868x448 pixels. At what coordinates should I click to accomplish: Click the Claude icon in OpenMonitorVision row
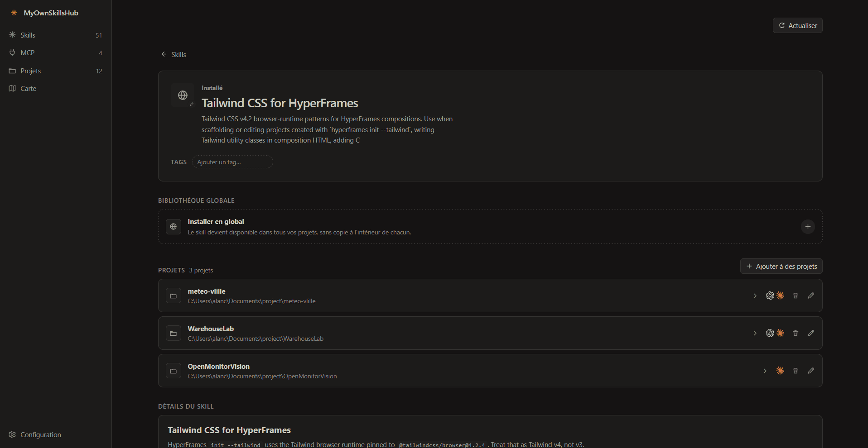(x=780, y=371)
